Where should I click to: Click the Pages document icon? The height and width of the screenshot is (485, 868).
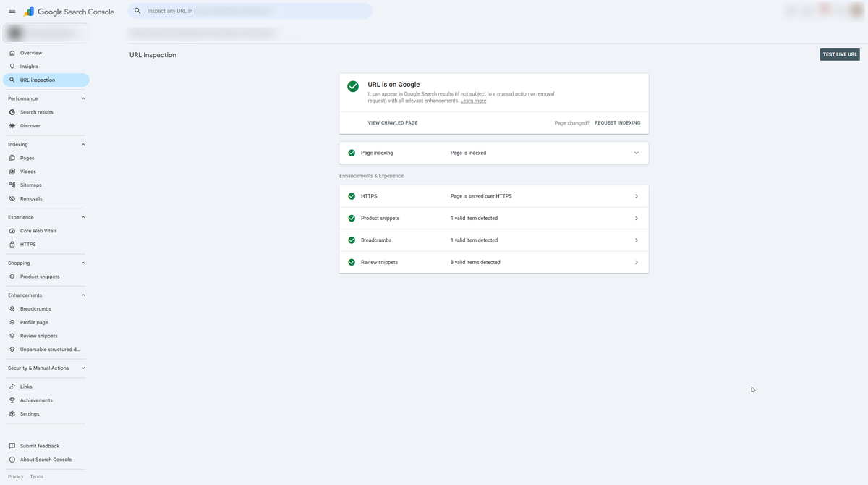pyautogui.click(x=12, y=158)
